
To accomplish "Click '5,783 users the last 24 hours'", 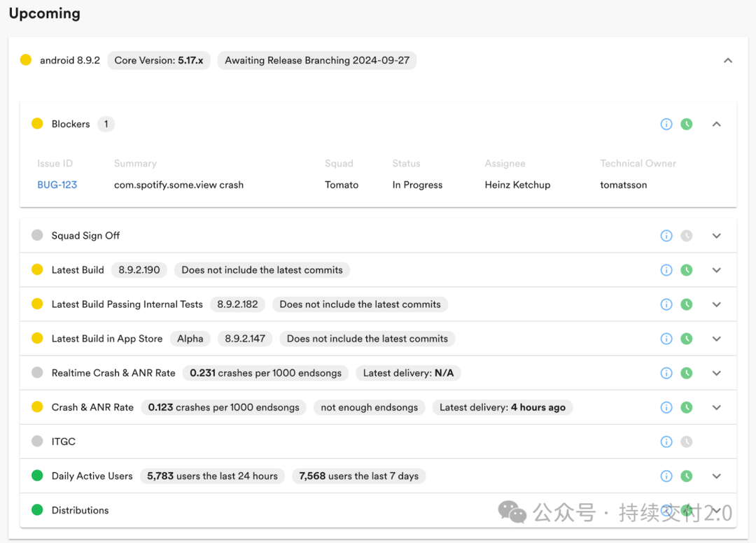I will point(212,476).
